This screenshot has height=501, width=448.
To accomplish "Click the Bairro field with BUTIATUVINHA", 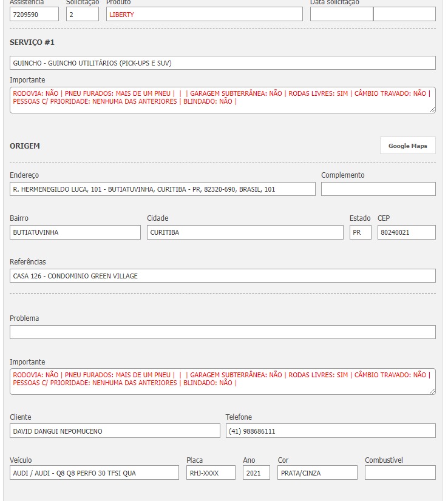I will (75, 232).
